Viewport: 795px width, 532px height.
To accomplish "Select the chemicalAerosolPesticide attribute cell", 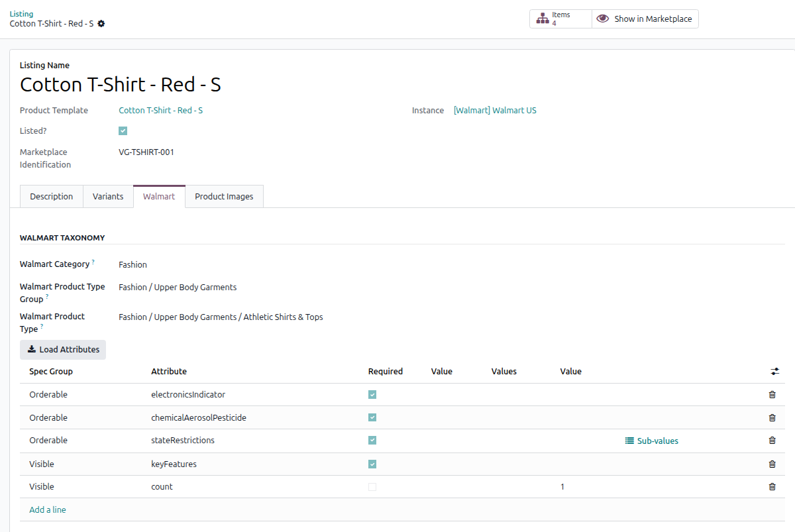I will pyautogui.click(x=199, y=418).
